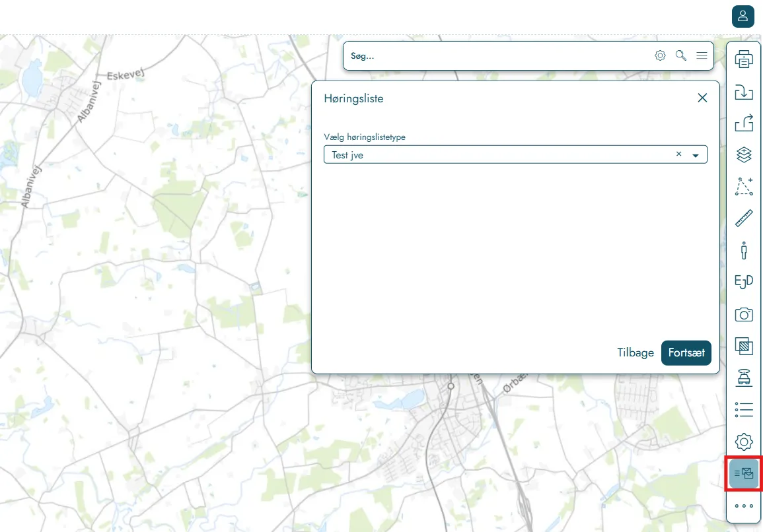Screen dimensions: 763x532
Task: Open the user profile menu
Action: coord(743,17)
